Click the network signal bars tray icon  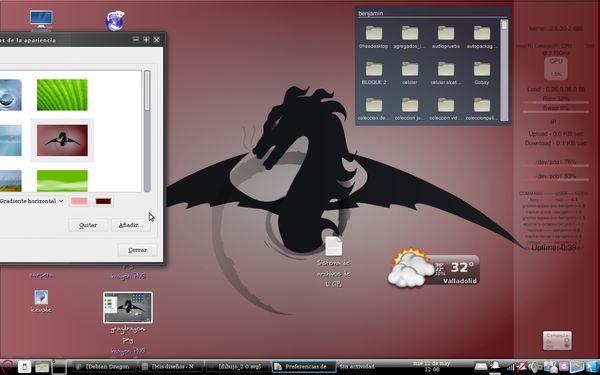(x=511, y=367)
